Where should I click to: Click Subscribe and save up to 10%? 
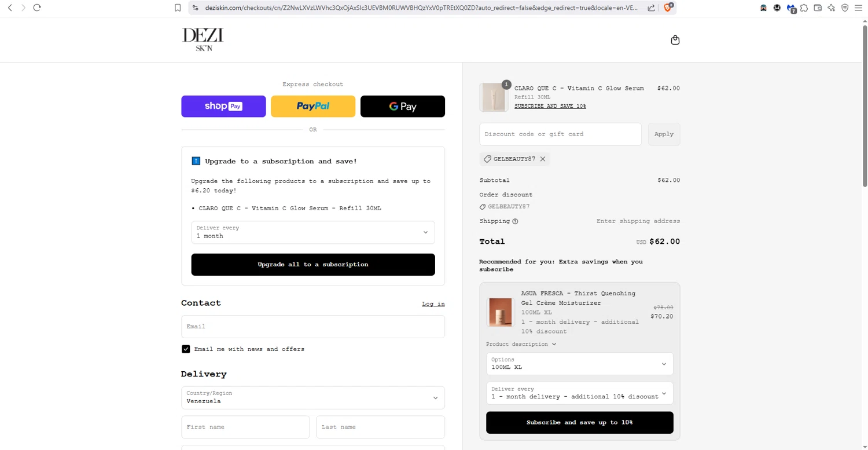coord(580,423)
